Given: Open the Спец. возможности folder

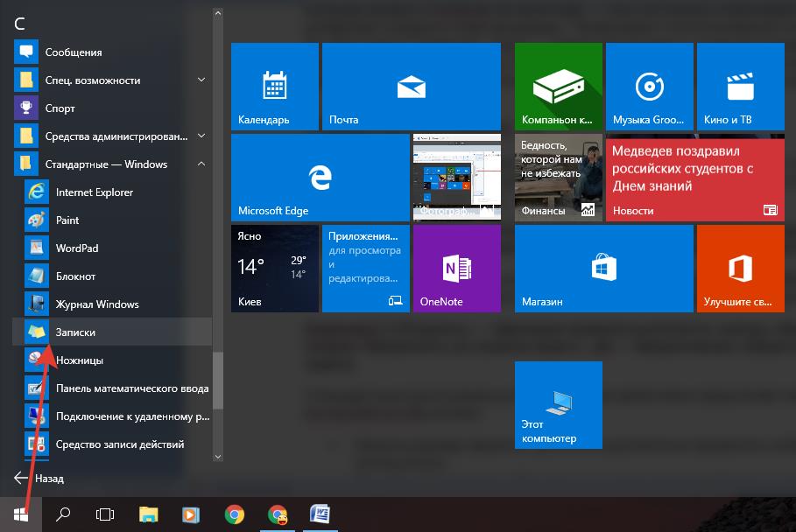Looking at the screenshot, I should 112,80.
